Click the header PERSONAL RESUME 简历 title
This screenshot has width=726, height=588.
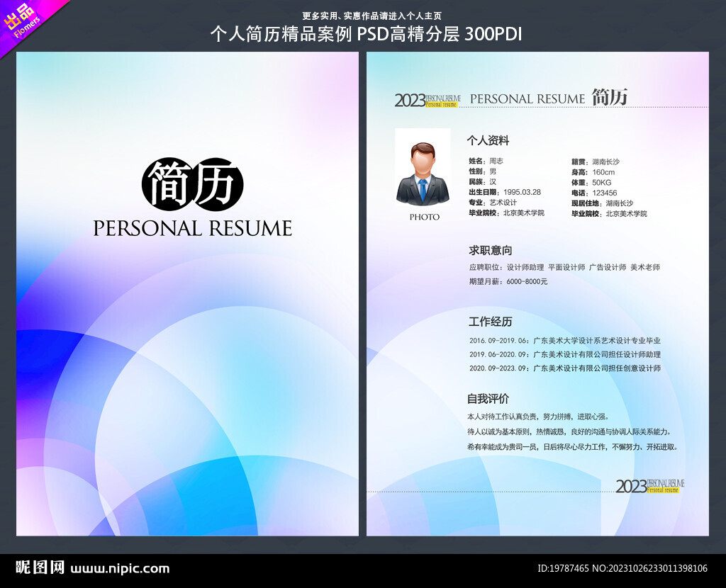point(549,98)
